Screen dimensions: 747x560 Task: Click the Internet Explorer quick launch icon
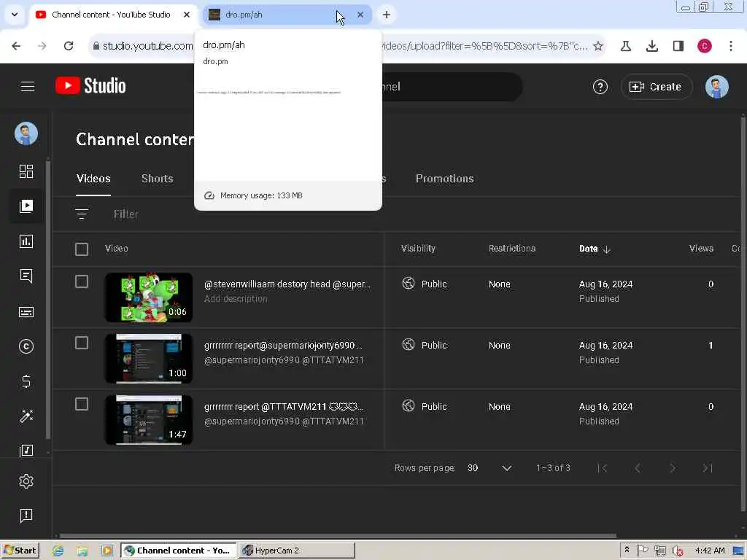[x=58, y=551]
